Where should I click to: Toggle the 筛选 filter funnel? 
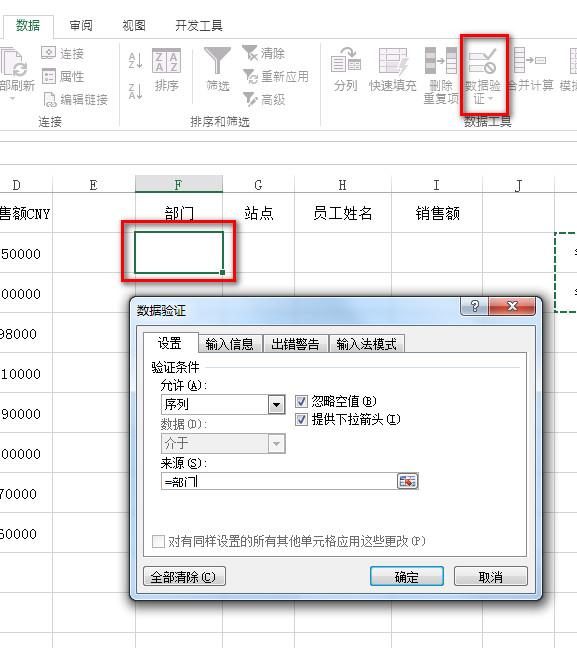(217, 69)
